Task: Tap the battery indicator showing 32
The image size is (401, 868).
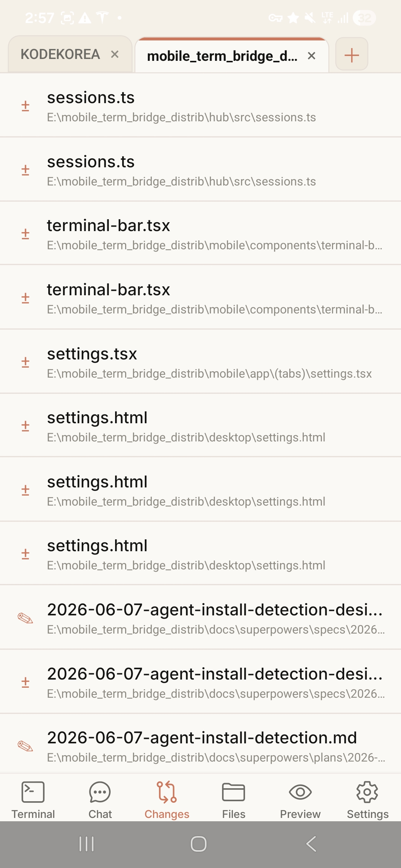Action: tap(364, 18)
